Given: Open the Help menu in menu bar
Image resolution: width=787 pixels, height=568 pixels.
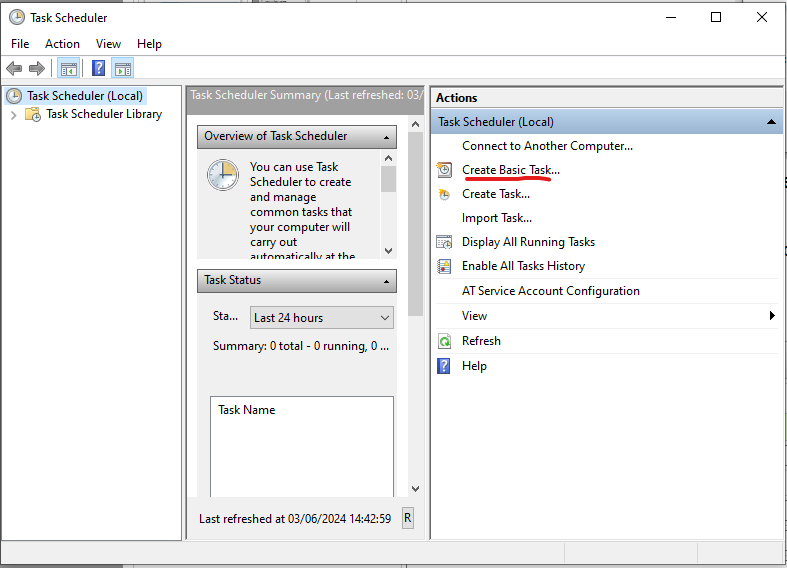Looking at the screenshot, I should pyautogui.click(x=150, y=44).
